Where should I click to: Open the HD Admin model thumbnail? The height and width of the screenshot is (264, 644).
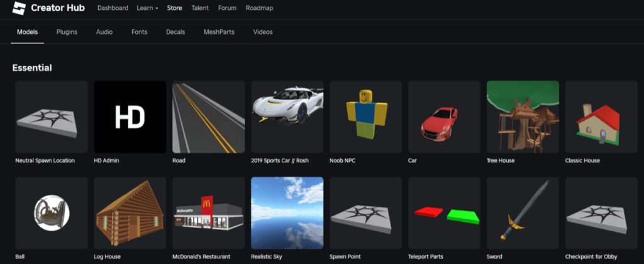(130, 117)
